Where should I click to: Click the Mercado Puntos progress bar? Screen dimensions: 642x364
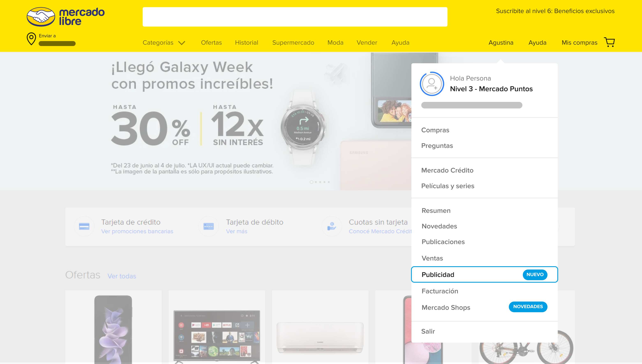pos(472,105)
